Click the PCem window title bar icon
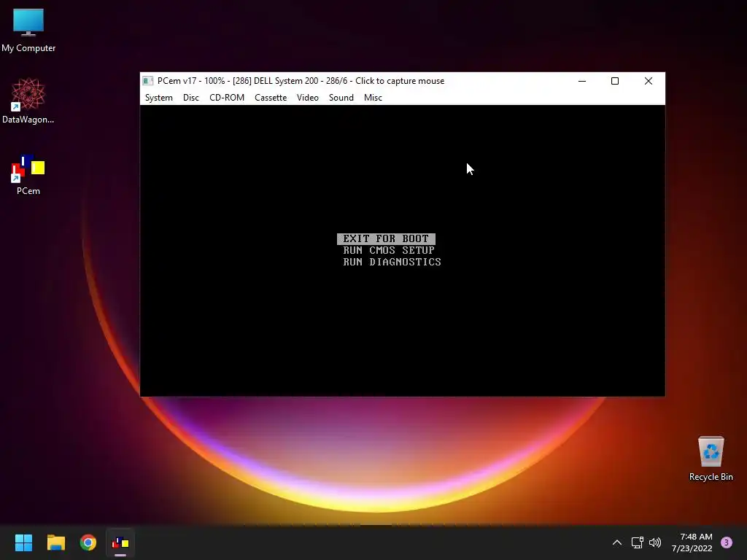 (148, 81)
